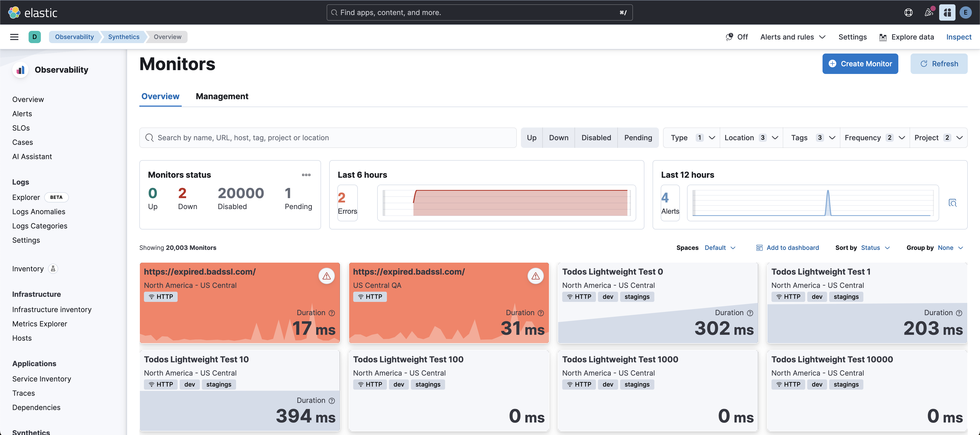This screenshot has height=435, width=980.
Task: Open the D space selector avatar
Action: 35,37
